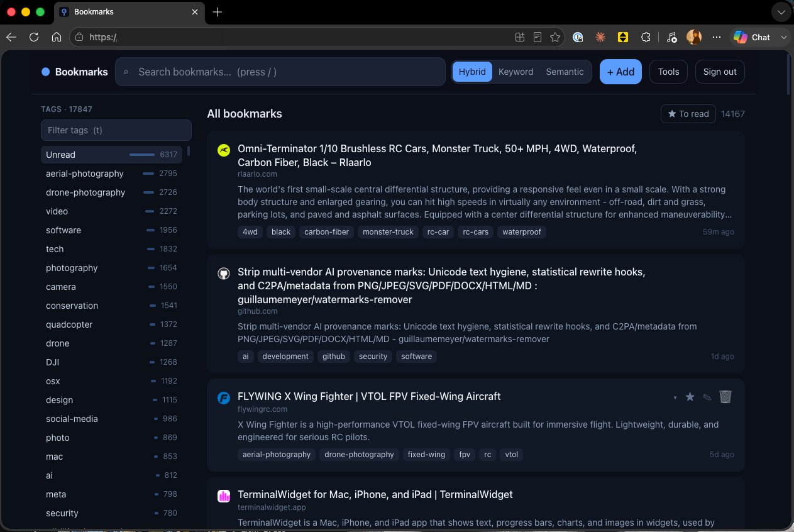Image resolution: width=794 pixels, height=532 pixels.
Task: Click the waterproof tag chip
Action: point(522,232)
